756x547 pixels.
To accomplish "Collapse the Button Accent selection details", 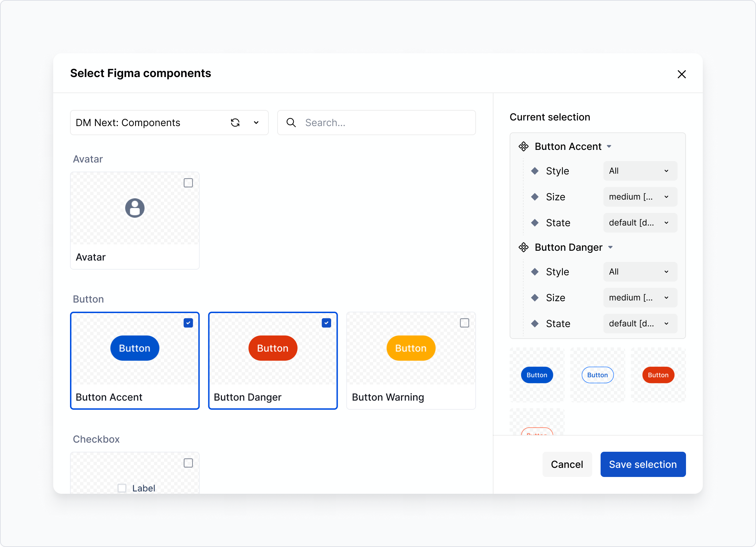I will 610,146.
